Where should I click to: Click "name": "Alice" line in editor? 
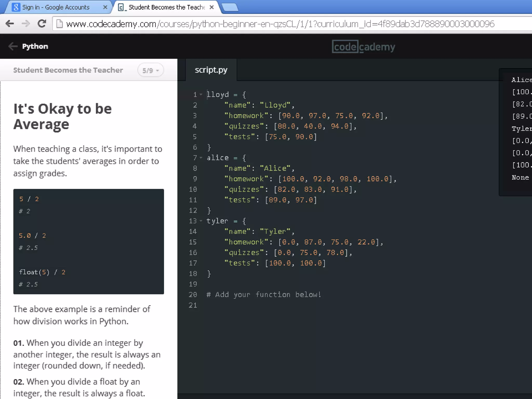[x=259, y=168]
